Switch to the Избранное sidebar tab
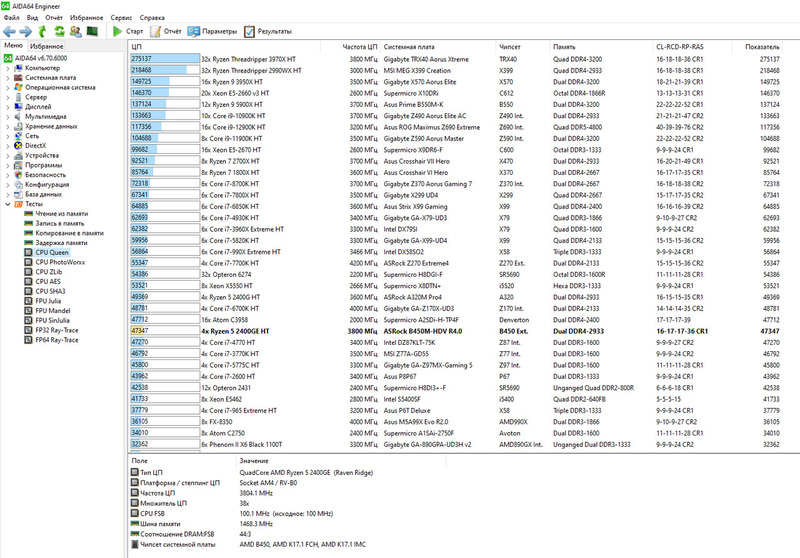This screenshot has height=558, width=800. [x=46, y=46]
